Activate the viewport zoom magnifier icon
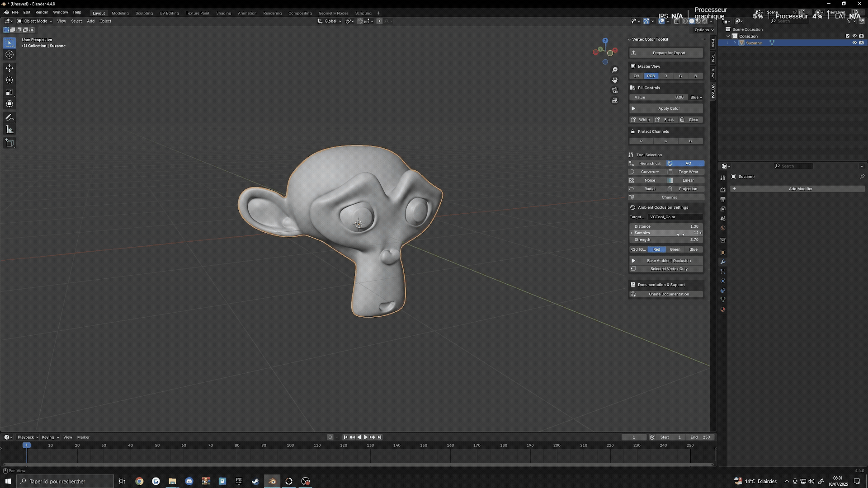Viewport: 868px width, 488px height. pos(614,70)
